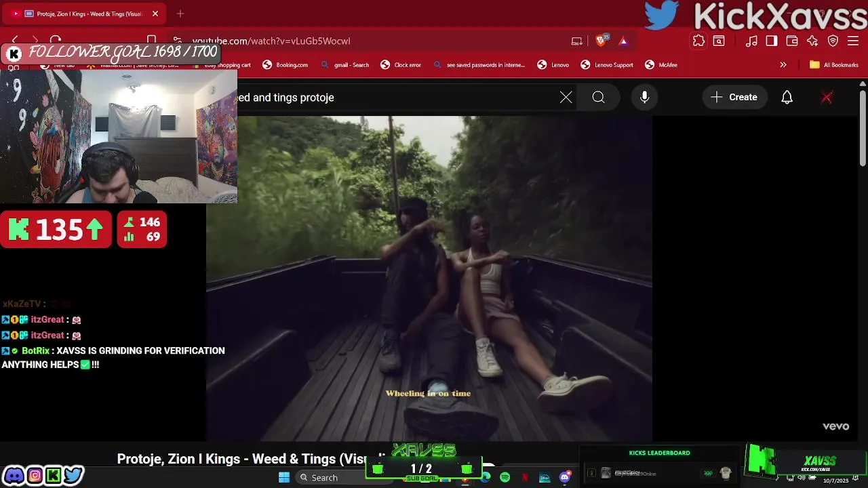Screen dimensions: 868x488
Task: Open the Extensions puzzle icon
Action: [698, 41]
